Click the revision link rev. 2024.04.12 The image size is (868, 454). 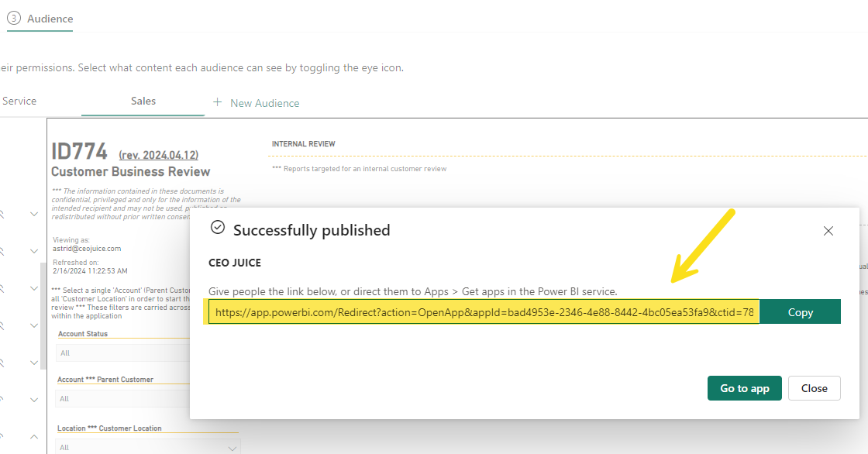pyautogui.click(x=158, y=155)
